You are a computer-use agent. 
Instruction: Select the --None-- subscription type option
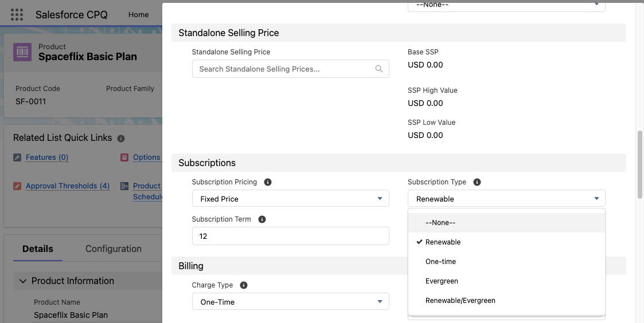click(440, 223)
